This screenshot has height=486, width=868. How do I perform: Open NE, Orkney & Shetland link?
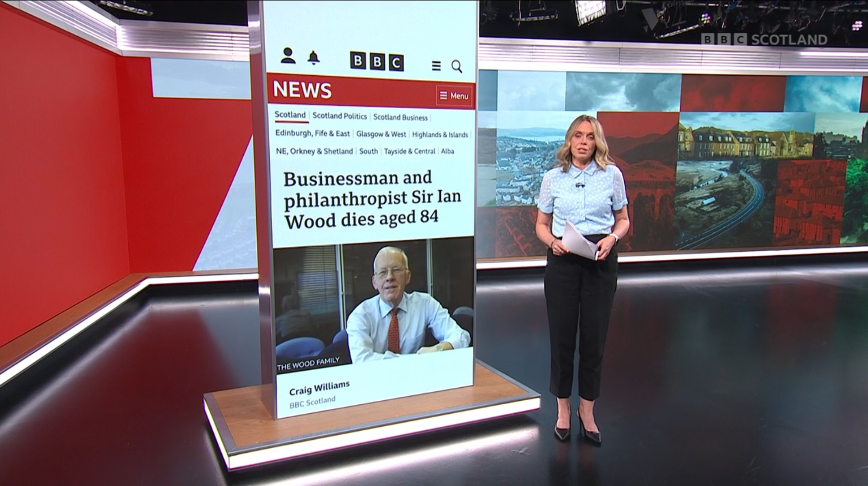[314, 151]
